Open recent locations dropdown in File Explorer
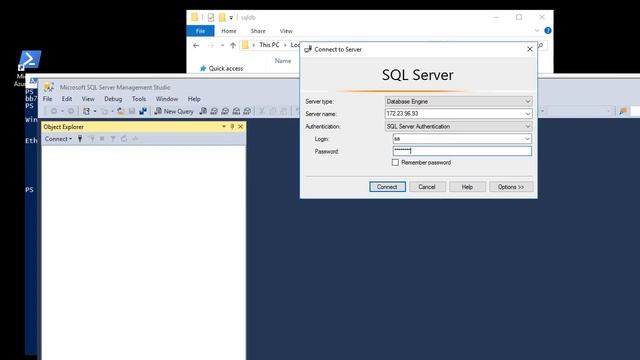The image size is (640, 360). click(x=222, y=45)
